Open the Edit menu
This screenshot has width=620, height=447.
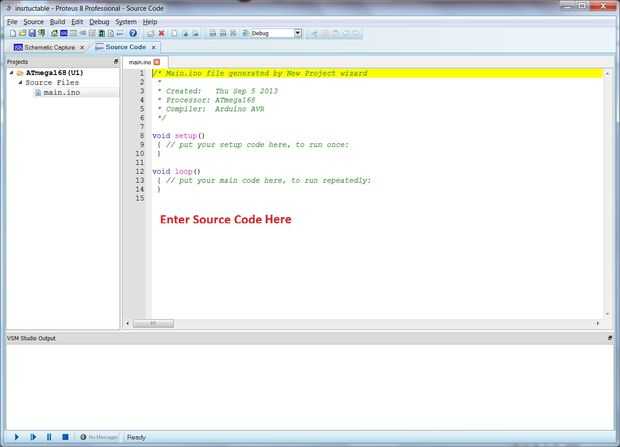[x=77, y=22]
